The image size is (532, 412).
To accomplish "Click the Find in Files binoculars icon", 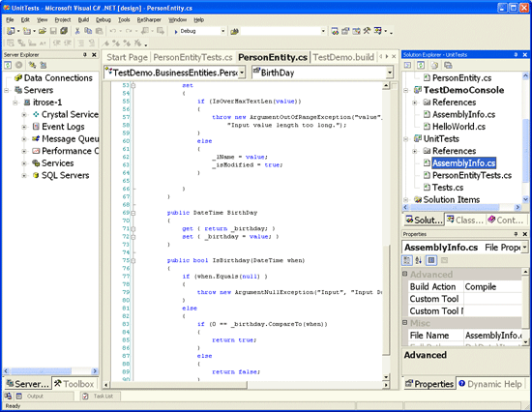I will pyautogui.click(x=234, y=31).
